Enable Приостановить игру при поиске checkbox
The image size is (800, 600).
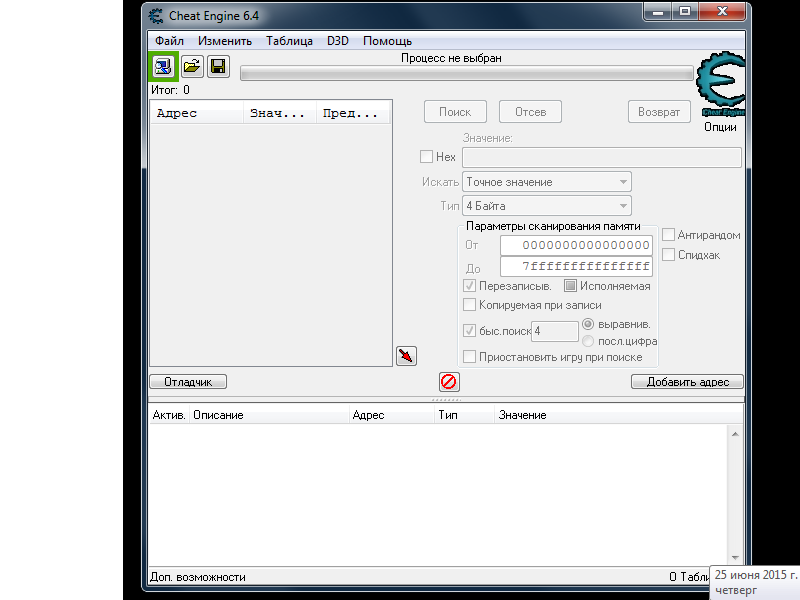(469, 357)
